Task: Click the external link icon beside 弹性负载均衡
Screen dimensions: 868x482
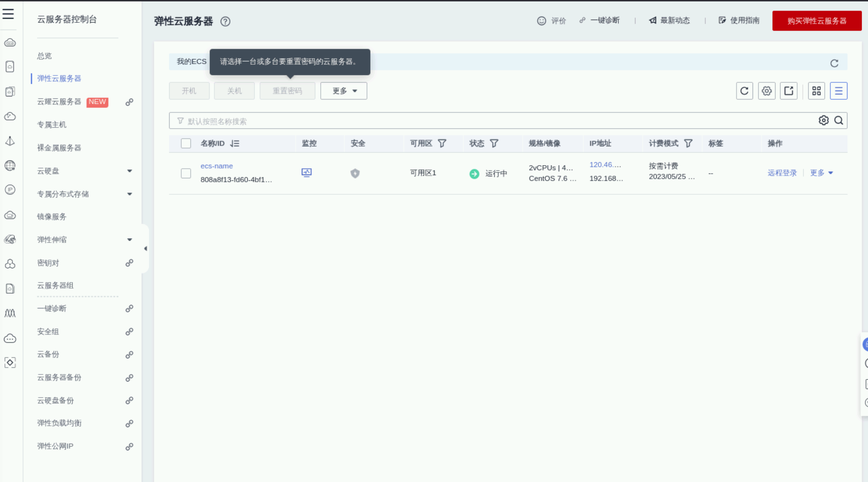Action: click(130, 423)
